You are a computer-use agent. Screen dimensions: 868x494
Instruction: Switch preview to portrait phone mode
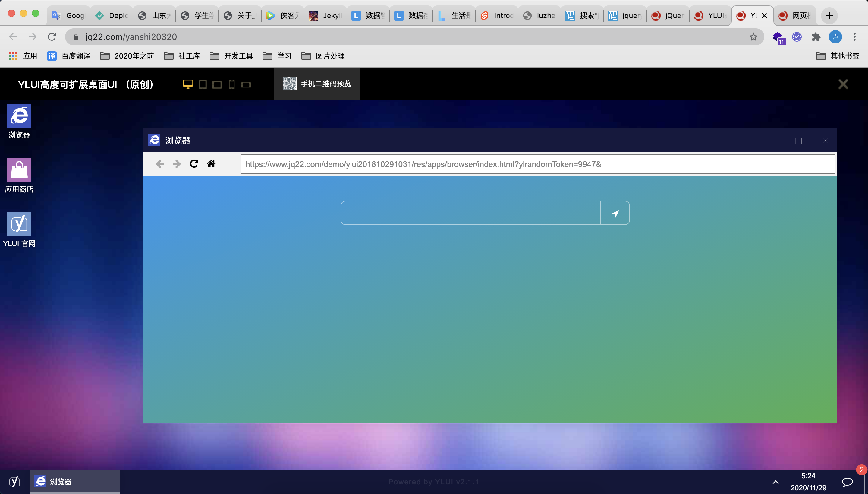(x=231, y=84)
